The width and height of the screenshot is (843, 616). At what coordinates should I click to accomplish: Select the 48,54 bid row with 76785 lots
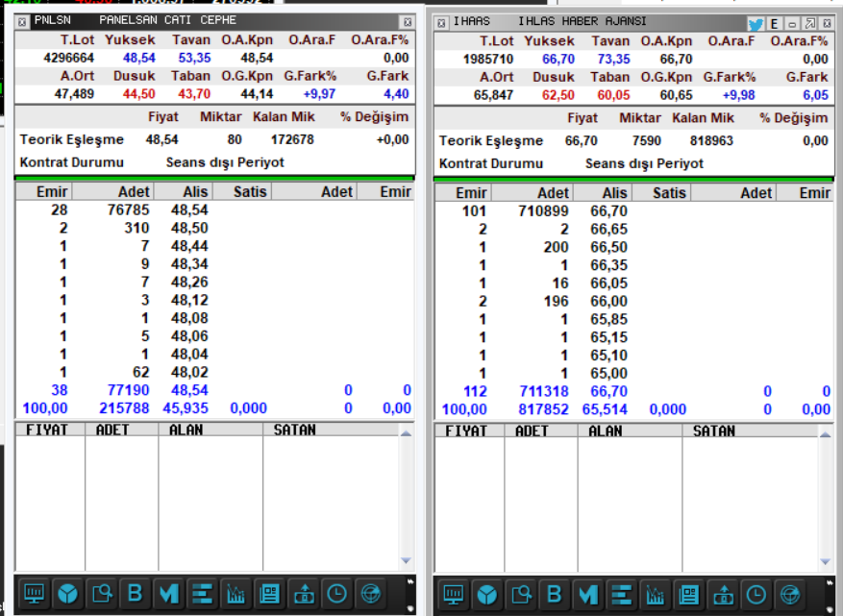215,210
